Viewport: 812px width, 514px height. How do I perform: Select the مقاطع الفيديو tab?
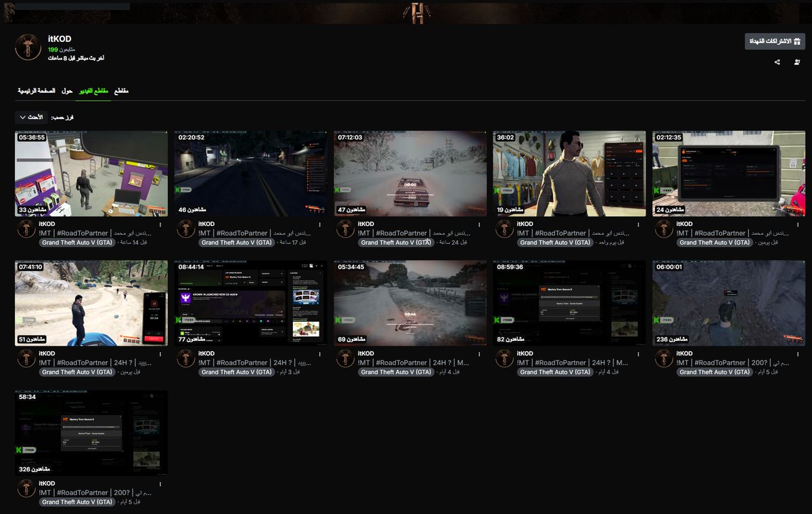point(93,91)
